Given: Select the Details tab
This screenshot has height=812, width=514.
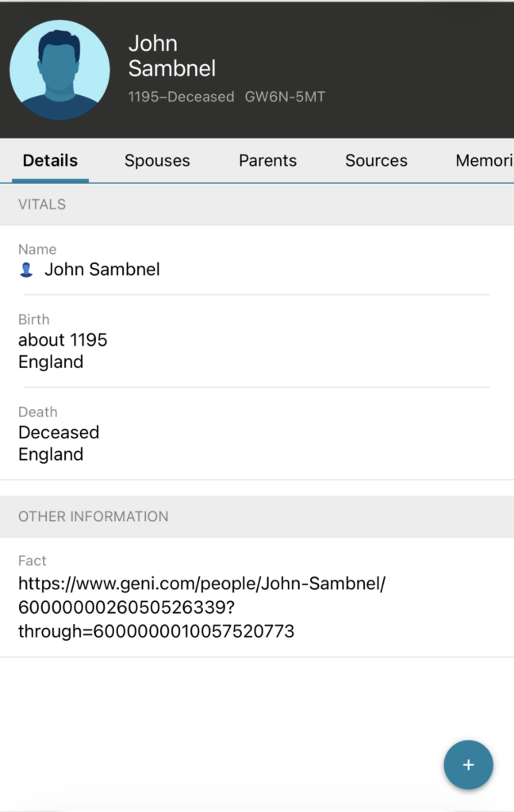Looking at the screenshot, I should pos(50,160).
